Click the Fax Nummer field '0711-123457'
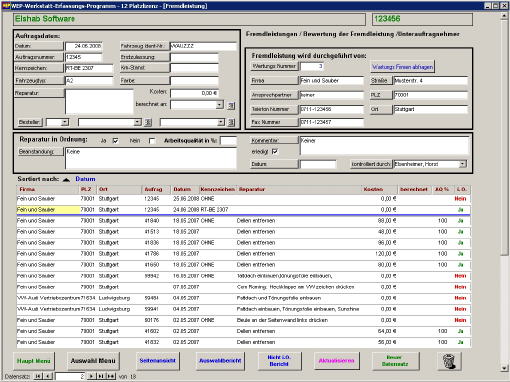 click(332, 122)
